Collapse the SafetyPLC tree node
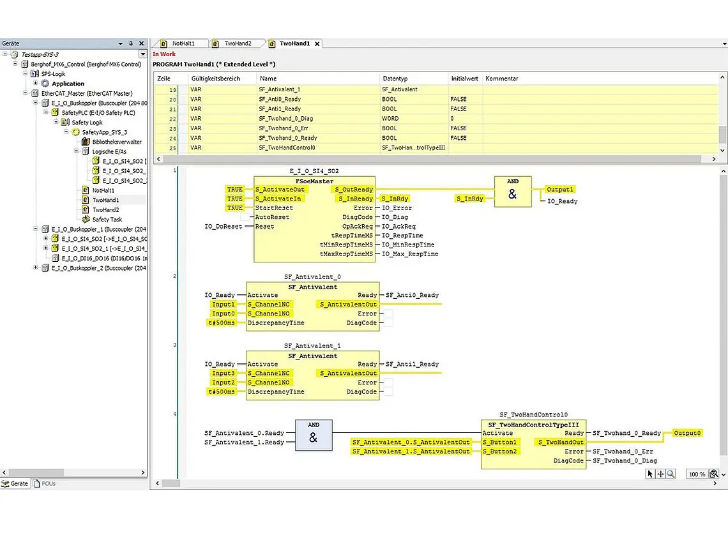 tap(45, 112)
